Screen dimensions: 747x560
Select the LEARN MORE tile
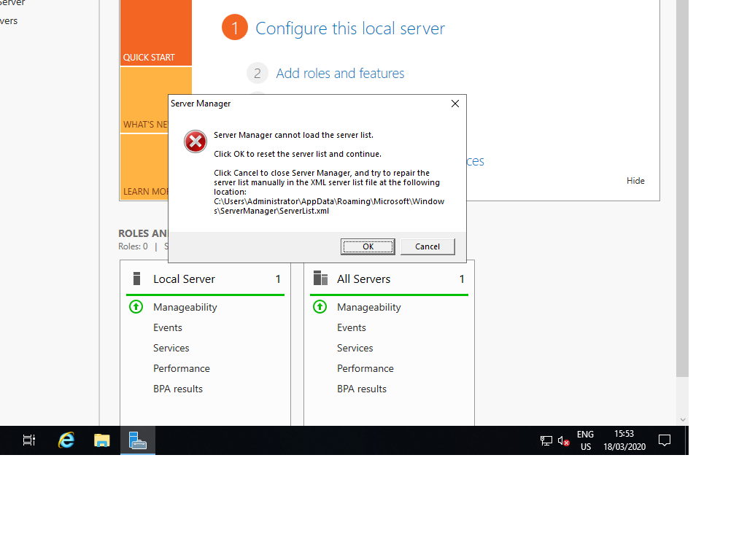pos(144,167)
